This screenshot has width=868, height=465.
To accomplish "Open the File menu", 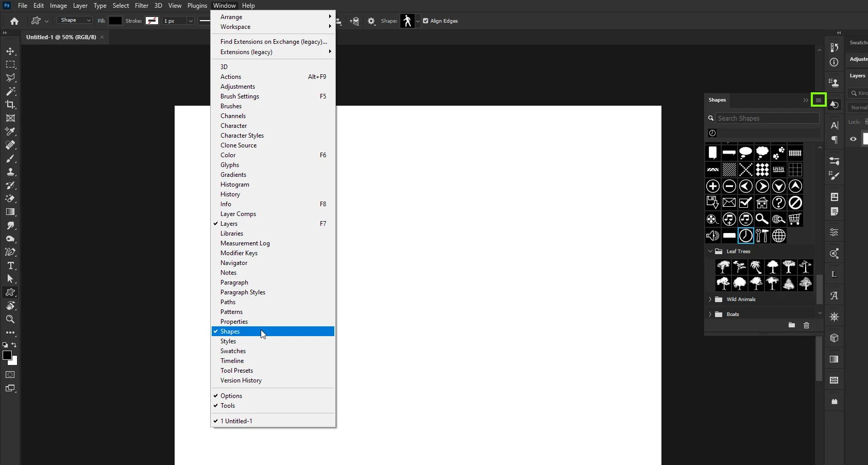I will tap(23, 6).
